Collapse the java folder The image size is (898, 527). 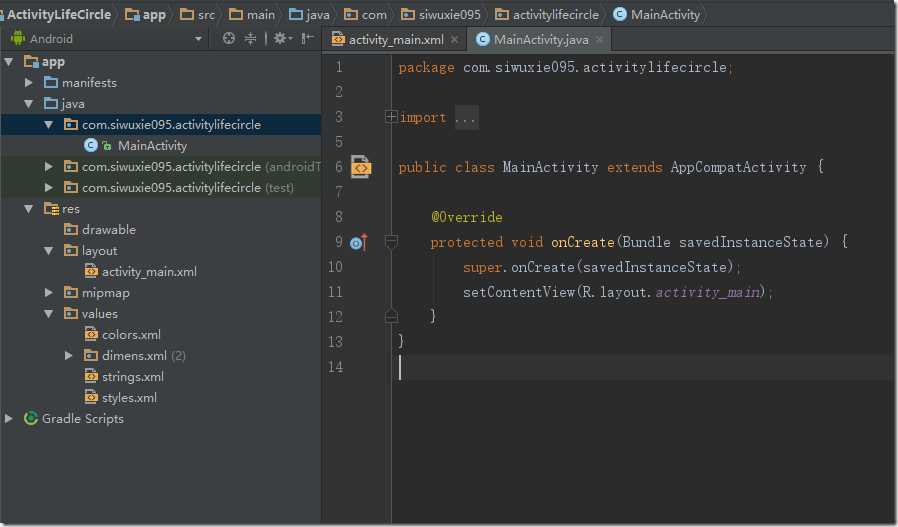click(29, 104)
